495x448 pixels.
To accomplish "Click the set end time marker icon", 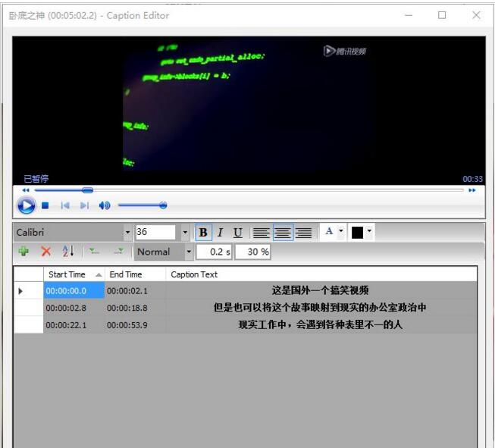I will (x=119, y=252).
